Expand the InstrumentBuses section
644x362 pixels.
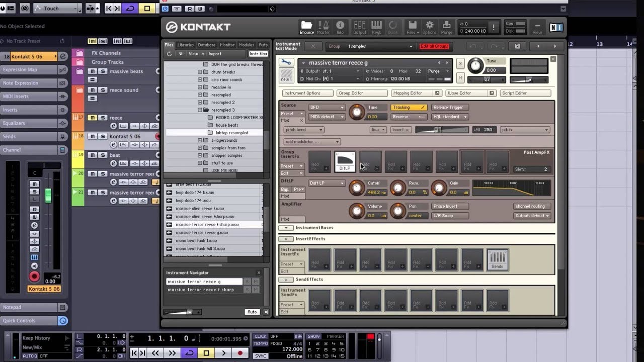(x=286, y=228)
